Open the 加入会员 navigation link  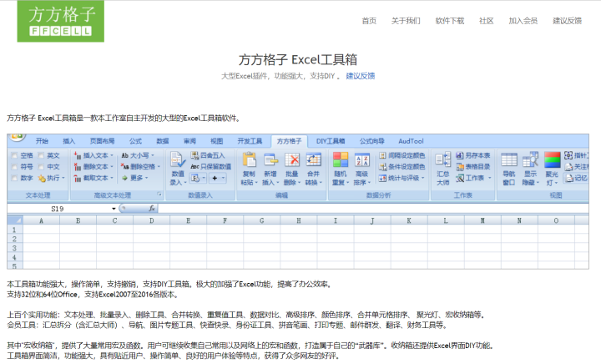[523, 21]
